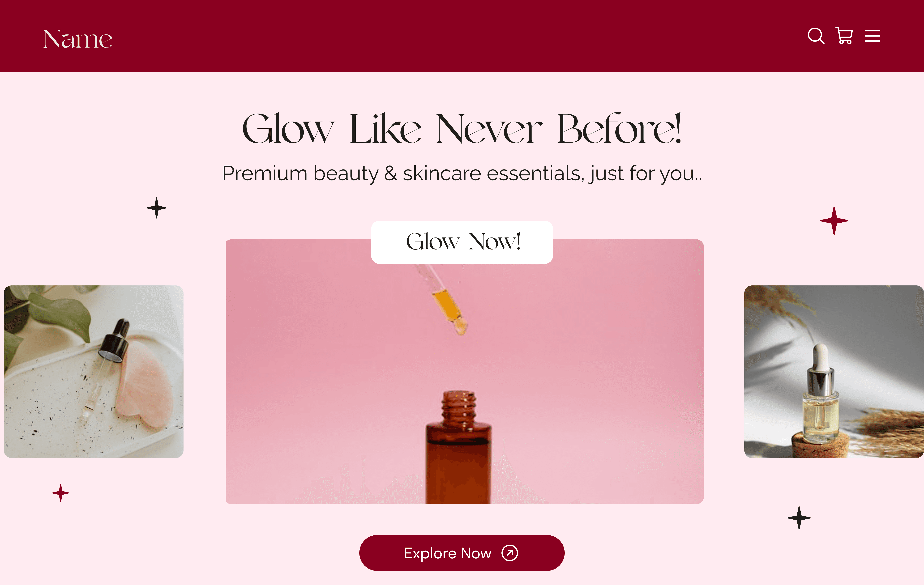The image size is (924, 585).
Task: Click the arrow circle icon in Explore Now
Action: tap(510, 553)
